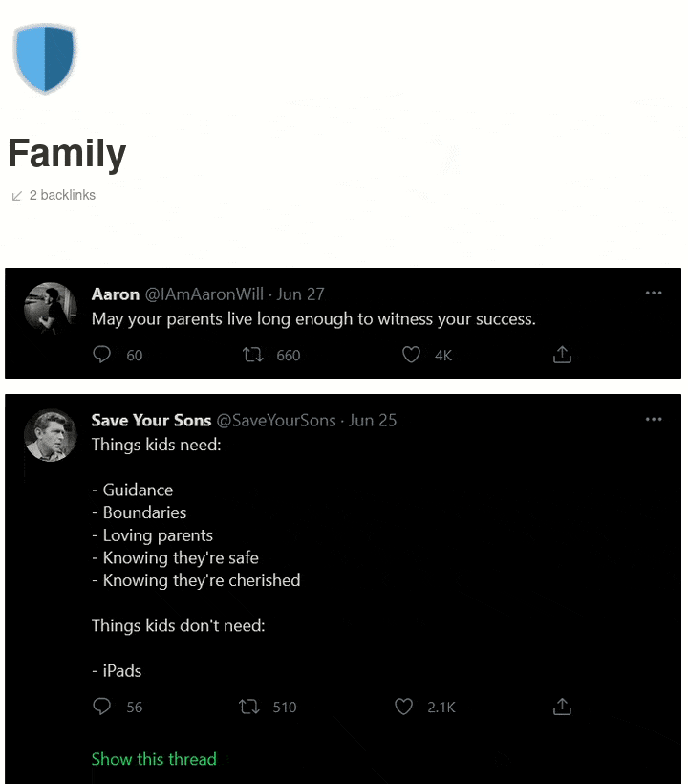
Task: Open the 'Show this thread' link
Action: 154,758
